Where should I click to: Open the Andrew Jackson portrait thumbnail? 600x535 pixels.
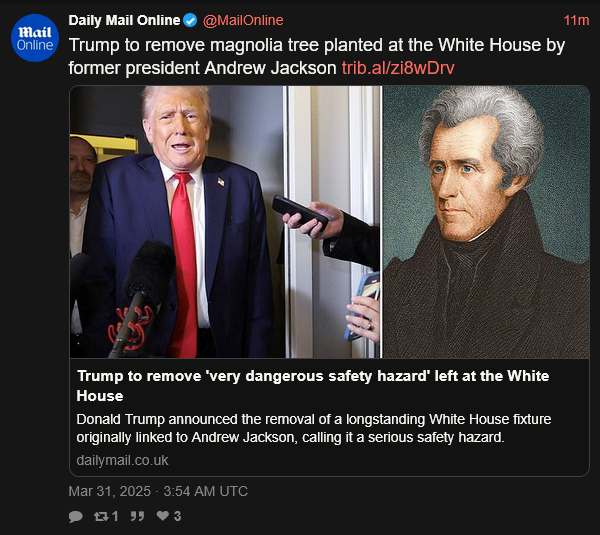coord(486,222)
